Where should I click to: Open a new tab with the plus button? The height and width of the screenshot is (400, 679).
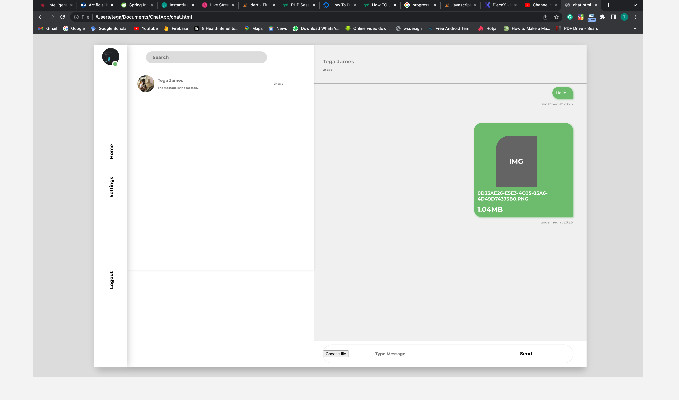coord(608,5)
